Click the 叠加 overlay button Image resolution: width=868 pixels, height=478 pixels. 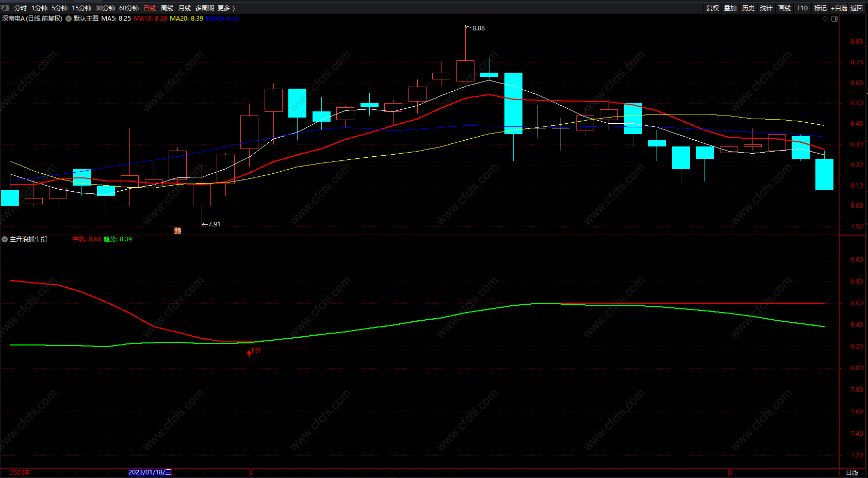730,8
